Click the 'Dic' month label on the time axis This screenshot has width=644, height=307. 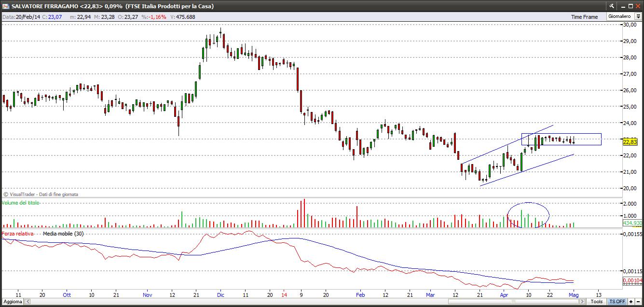click(x=220, y=294)
